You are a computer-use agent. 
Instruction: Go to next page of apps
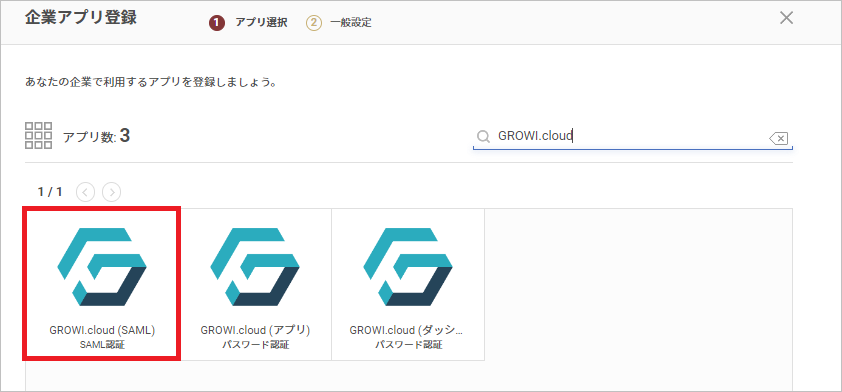[112, 192]
